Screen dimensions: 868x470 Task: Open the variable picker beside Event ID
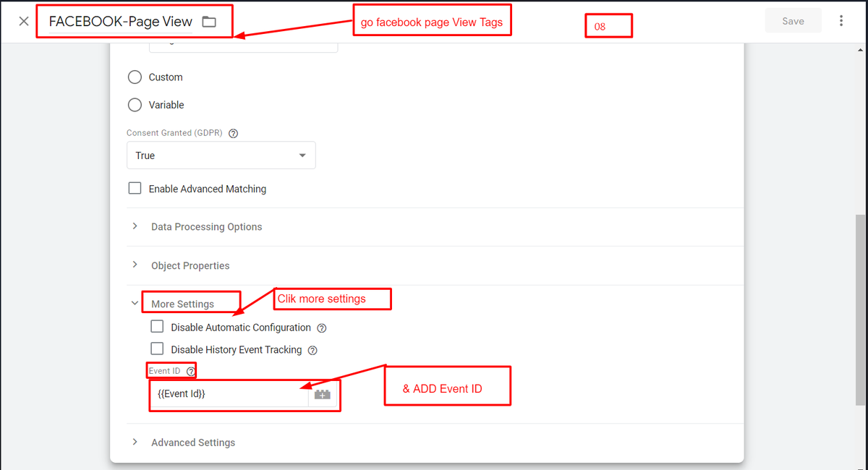(323, 395)
